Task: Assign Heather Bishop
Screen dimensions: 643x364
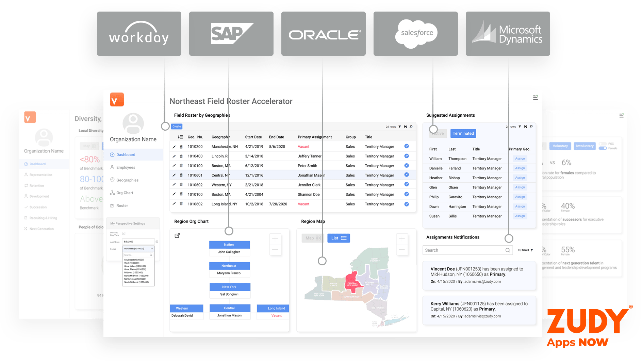Action: pyautogui.click(x=520, y=178)
